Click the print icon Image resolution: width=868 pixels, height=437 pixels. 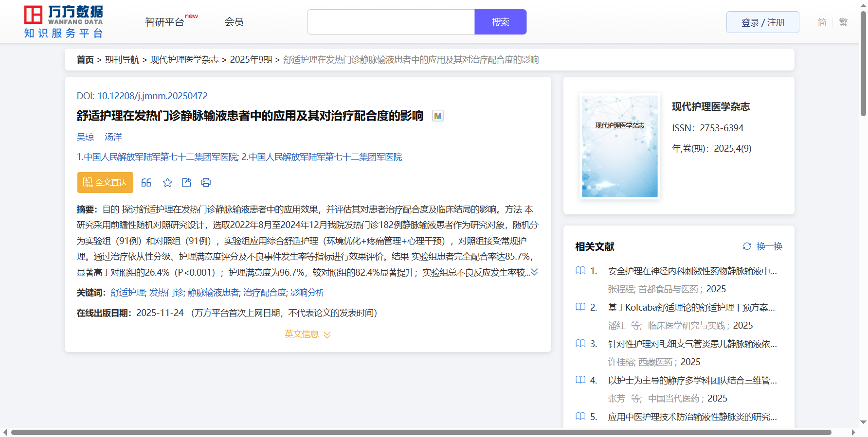point(206,183)
